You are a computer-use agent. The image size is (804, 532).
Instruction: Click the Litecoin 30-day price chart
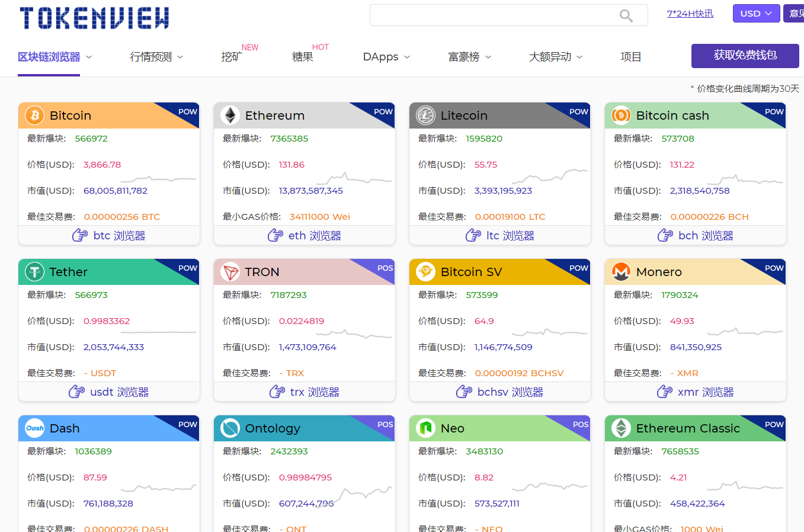[549, 176]
